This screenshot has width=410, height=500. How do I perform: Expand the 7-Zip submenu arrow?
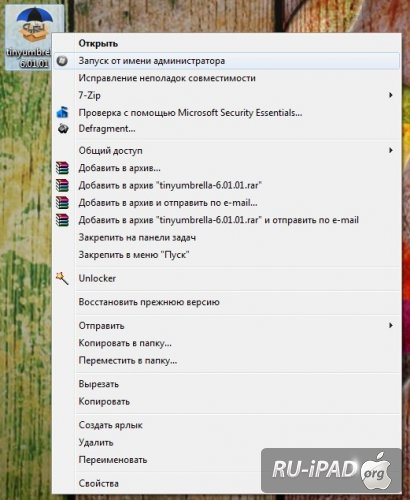tap(391, 95)
